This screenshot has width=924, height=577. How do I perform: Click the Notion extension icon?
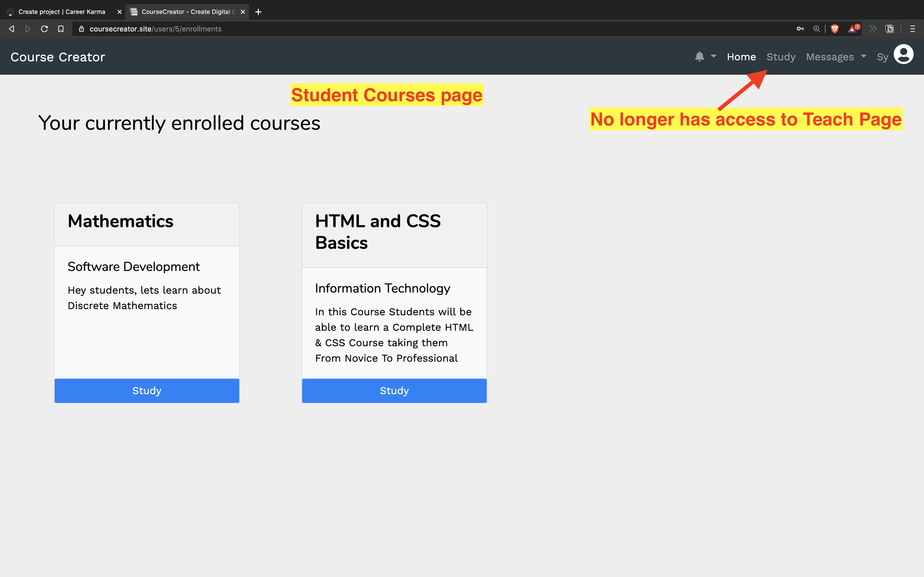tap(890, 29)
